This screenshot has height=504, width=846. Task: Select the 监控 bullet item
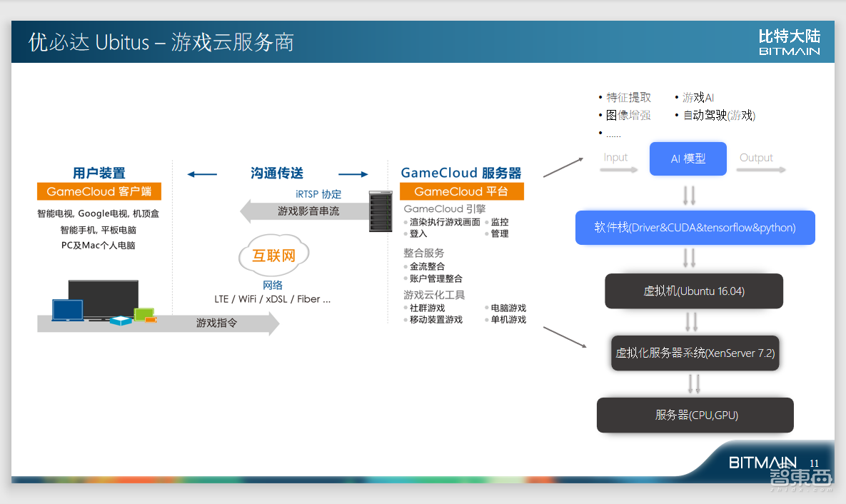coord(499,222)
